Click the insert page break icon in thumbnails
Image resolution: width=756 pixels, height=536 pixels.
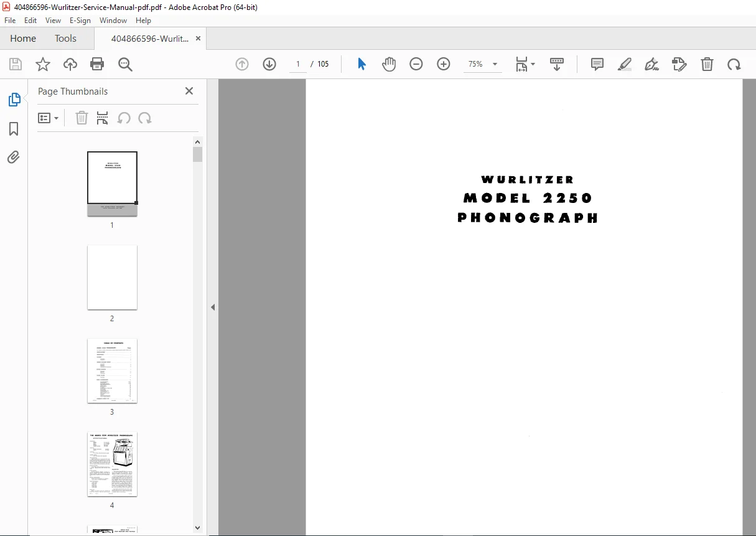point(103,118)
